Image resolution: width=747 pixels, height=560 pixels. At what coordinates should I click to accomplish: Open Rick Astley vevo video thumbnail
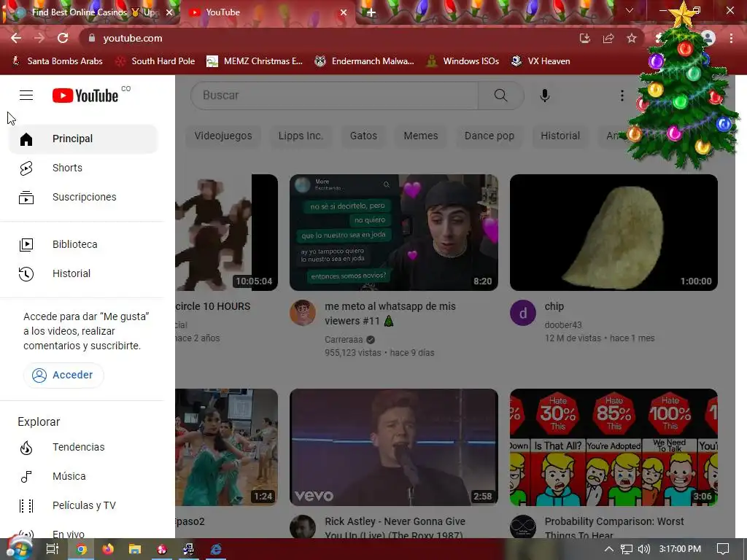(393, 447)
